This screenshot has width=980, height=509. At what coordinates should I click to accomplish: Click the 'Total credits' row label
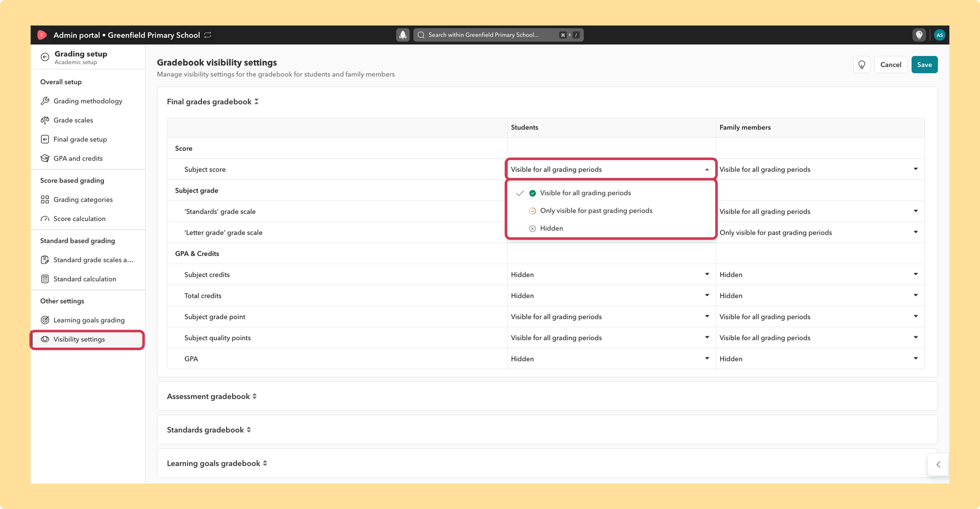point(203,296)
